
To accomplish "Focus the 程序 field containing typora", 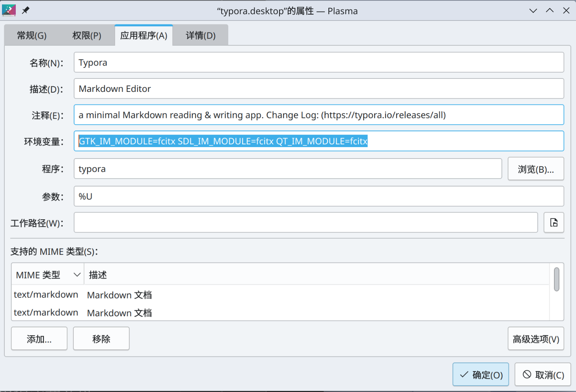I will point(288,168).
